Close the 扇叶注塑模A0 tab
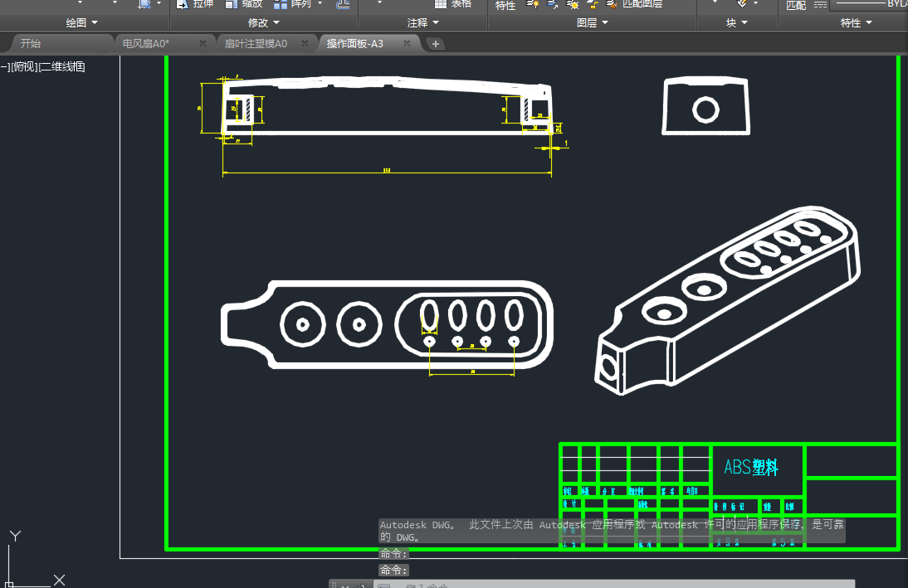 click(305, 43)
